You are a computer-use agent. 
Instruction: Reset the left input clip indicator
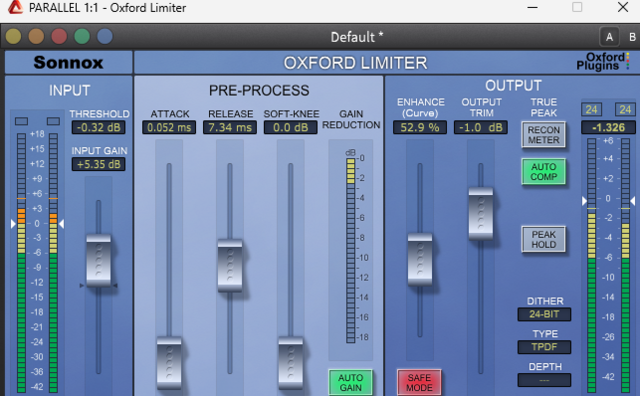click(21, 121)
